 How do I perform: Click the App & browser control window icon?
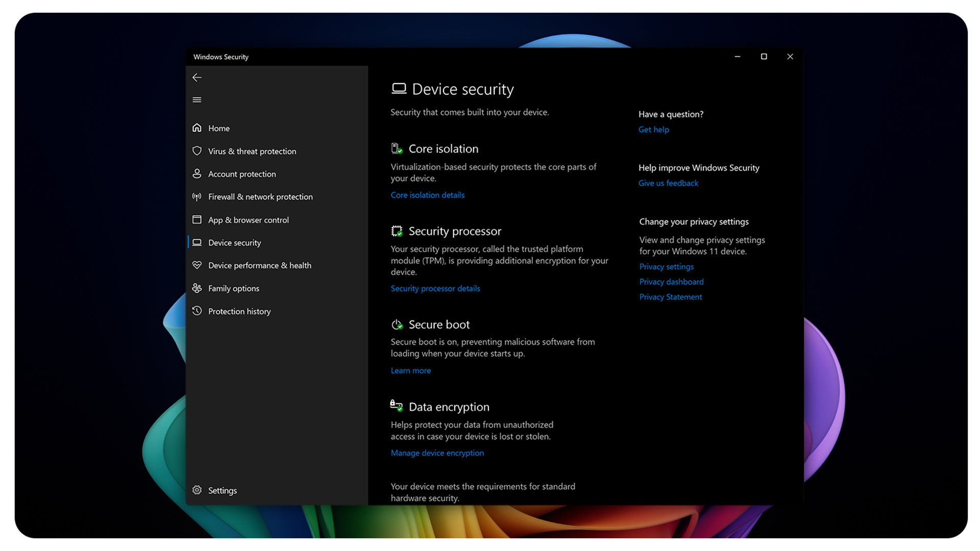[x=197, y=220]
